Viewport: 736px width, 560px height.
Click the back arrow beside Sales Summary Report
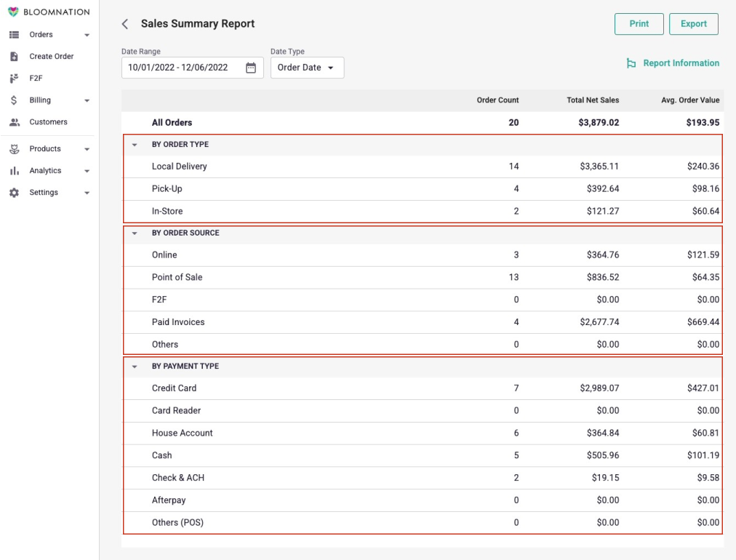[124, 23]
